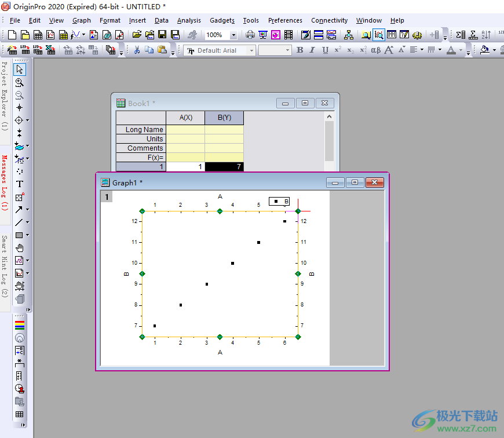
Task: Click the A(X) column header
Action: (x=185, y=118)
